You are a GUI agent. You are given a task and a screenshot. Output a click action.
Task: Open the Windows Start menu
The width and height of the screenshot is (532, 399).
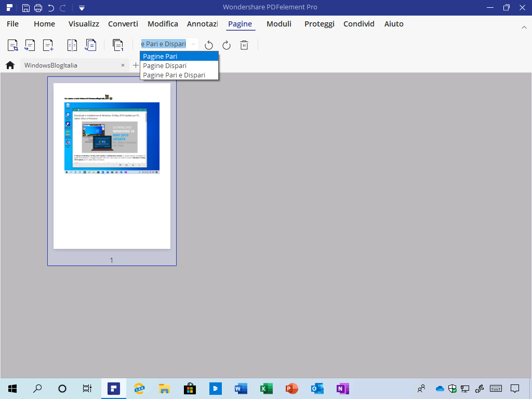coord(12,389)
